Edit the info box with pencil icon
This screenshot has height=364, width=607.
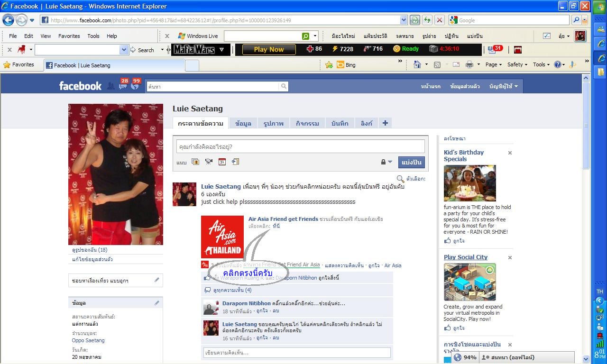[x=157, y=303]
